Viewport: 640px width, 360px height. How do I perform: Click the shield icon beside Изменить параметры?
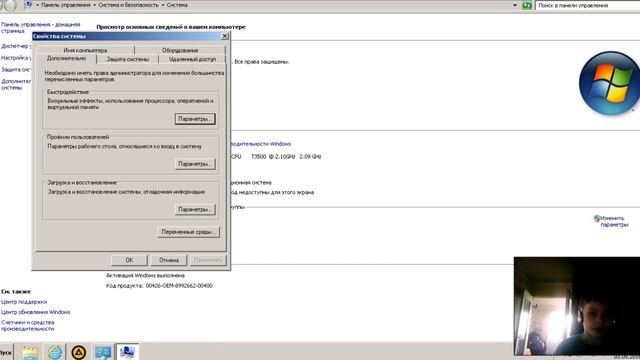click(597, 219)
